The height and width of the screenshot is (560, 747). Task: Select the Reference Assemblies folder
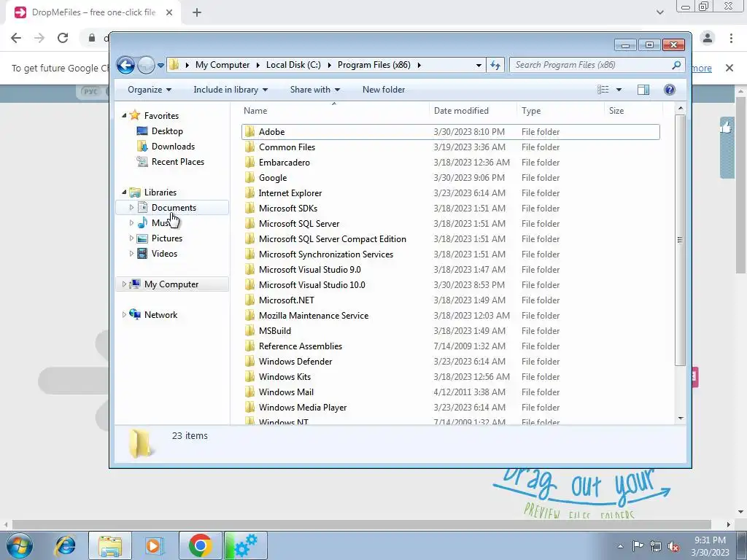coord(300,346)
